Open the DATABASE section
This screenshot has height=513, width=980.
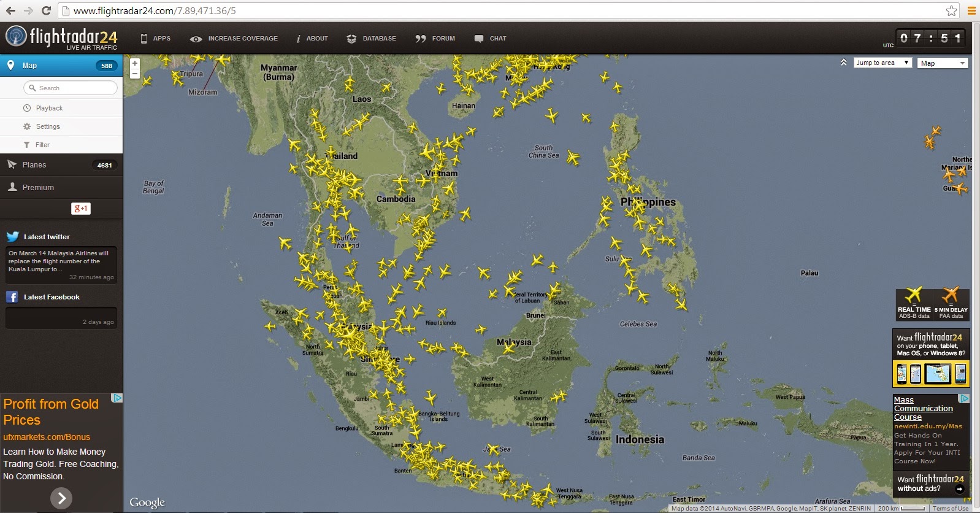(379, 39)
